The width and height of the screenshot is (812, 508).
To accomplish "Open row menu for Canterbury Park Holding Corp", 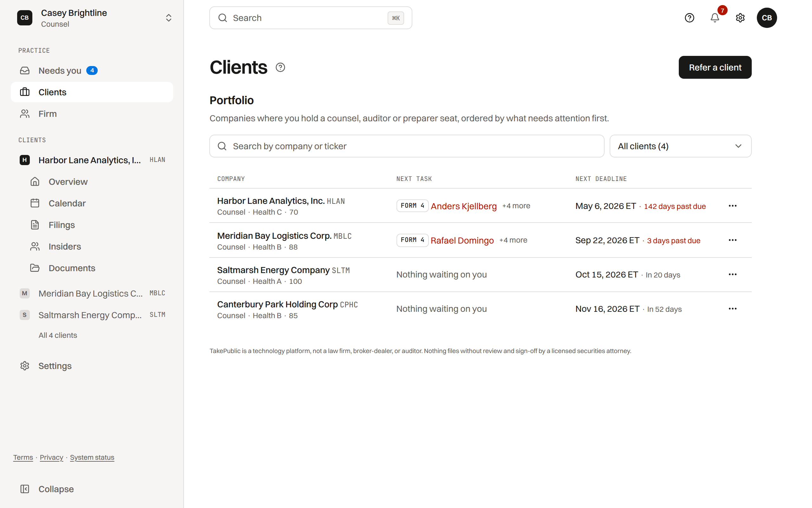I will tap(732, 309).
